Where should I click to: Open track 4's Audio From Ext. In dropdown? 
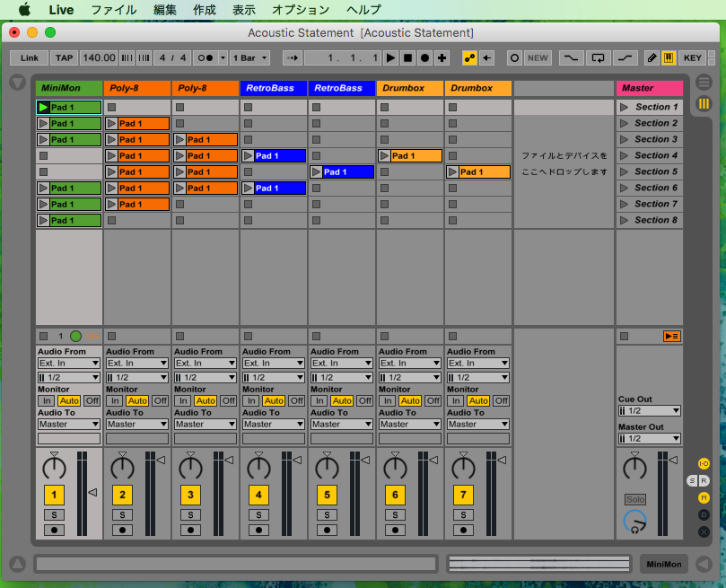[274, 363]
